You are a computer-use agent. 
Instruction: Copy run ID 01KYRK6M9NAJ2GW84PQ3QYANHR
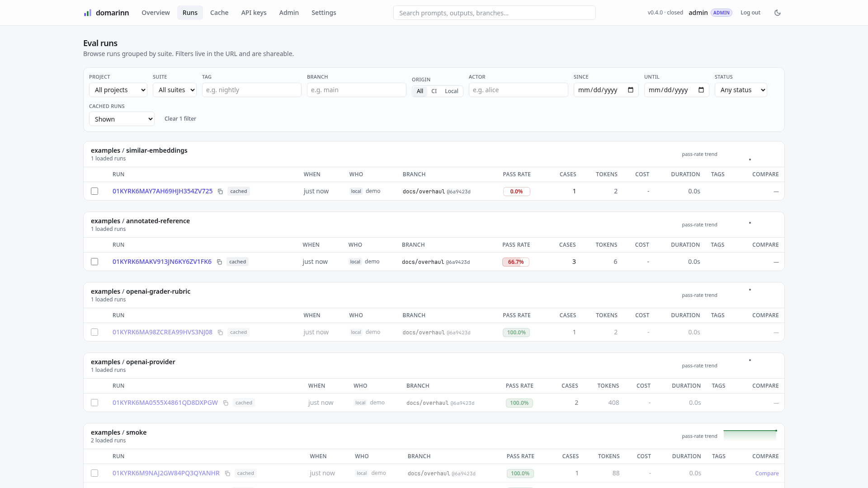[227, 474]
